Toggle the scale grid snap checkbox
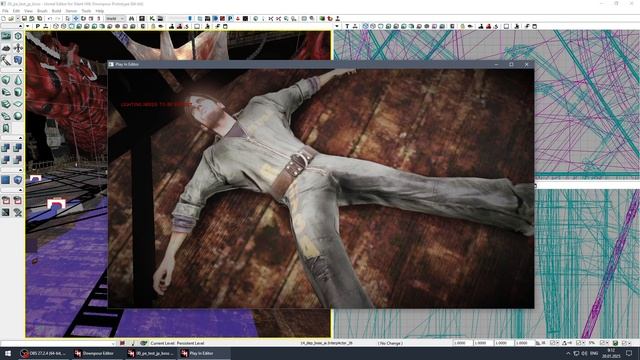The image size is (640, 360). [x=603, y=343]
